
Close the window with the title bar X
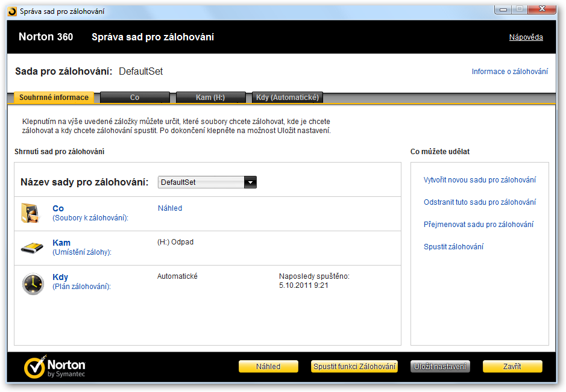[542, 10]
